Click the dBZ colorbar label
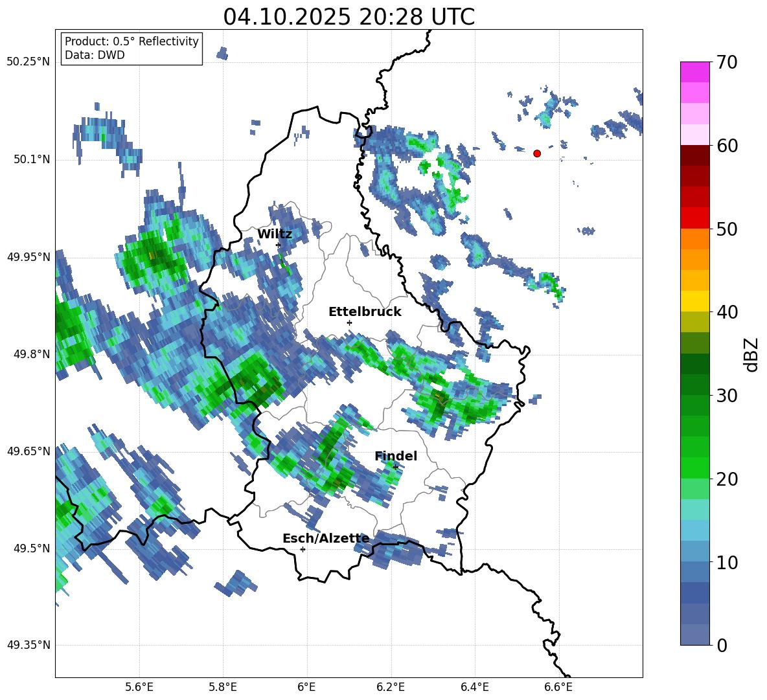This screenshot has width=767, height=700. click(x=751, y=354)
